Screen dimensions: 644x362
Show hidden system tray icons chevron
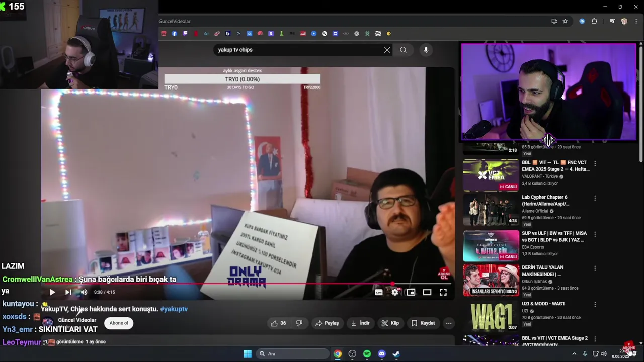tap(574, 354)
